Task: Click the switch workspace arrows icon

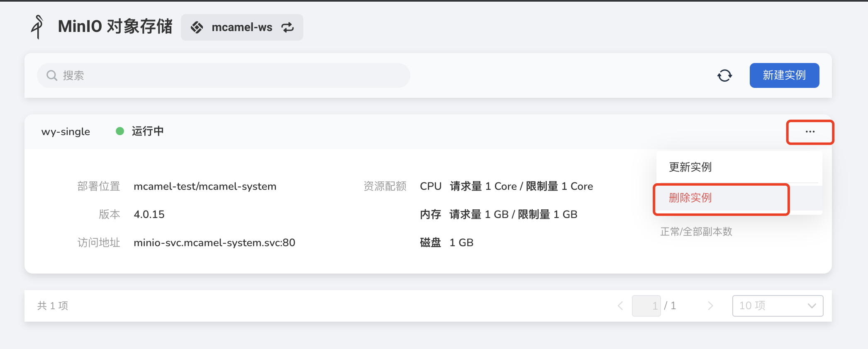Action: pyautogui.click(x=288, y=27)
